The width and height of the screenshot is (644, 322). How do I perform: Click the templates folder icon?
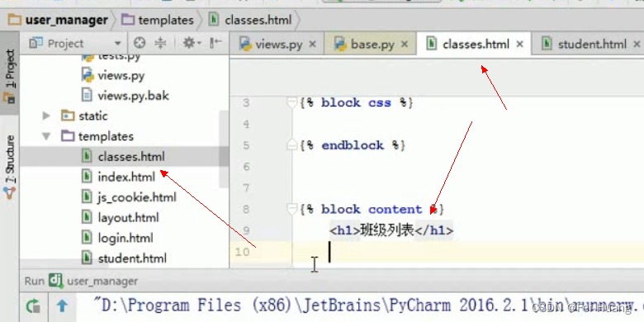[x=68, y=136]
